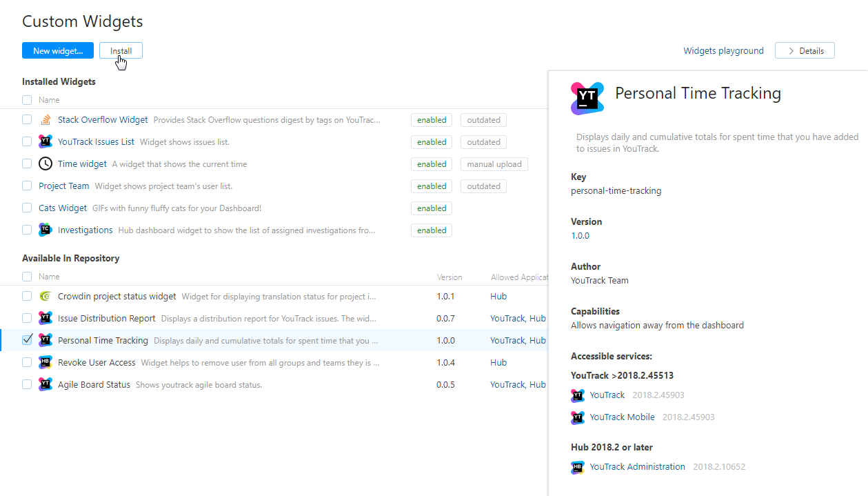868x496 pixels.
Task: Click the personal-time-tracking key value
Action: [616, 191]
